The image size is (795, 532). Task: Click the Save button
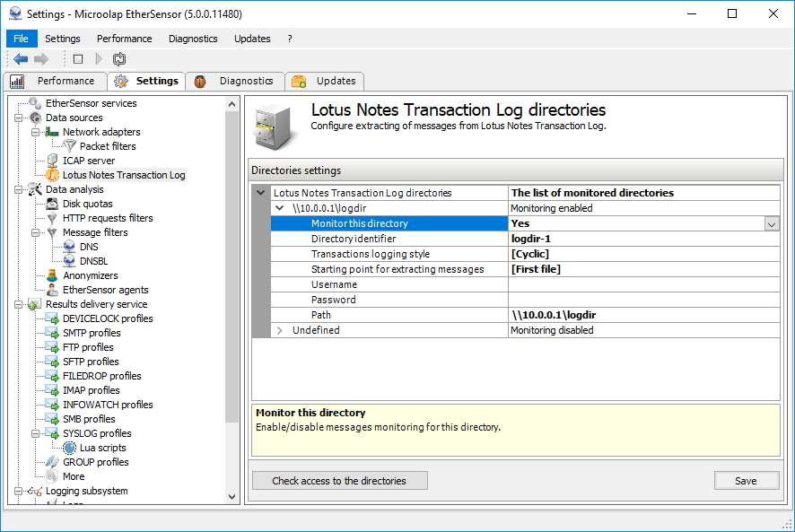[x=747, y=481]
